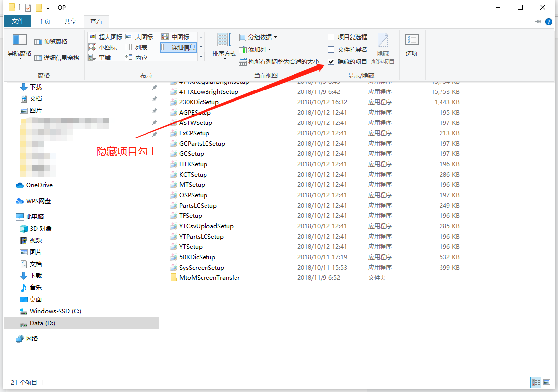Open the 导航窗格 navigation pane button
Image resolution: width=558 pixels, height=392 pixels.
[x=20, y=46]
